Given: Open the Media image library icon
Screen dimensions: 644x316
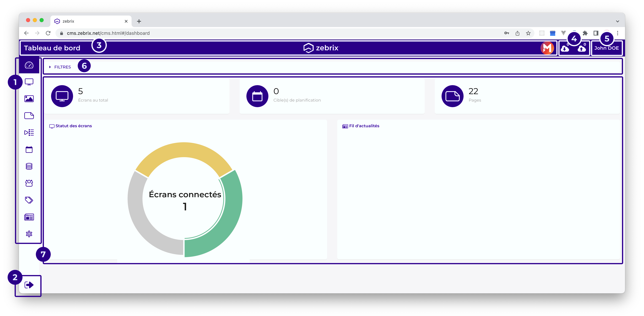Looking at the screenshot, I should [29, 99].
